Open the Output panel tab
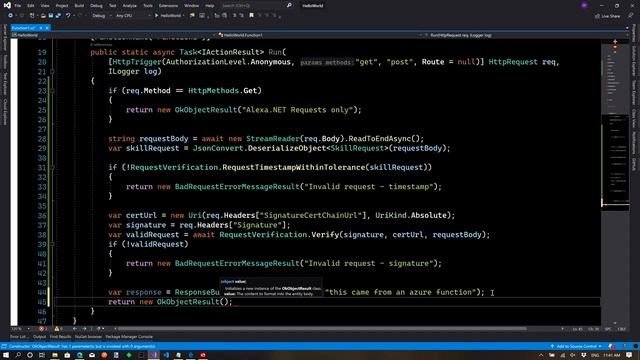Viewport: 640px width, 360px height. click(x=40, y=337)
